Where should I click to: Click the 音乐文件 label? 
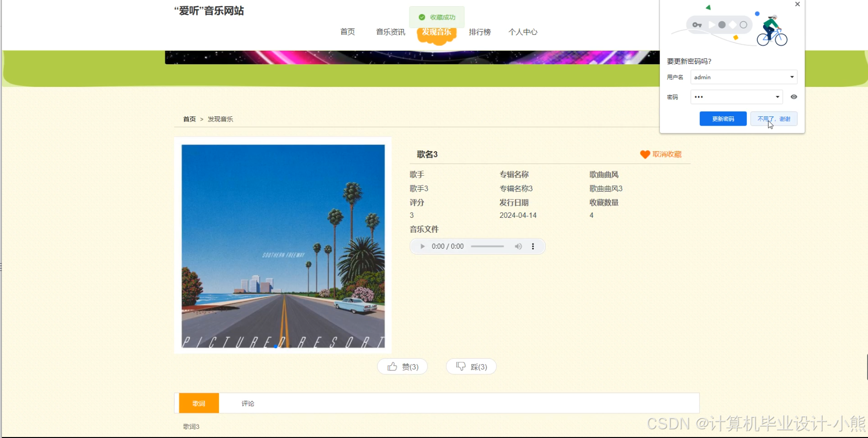424,229
